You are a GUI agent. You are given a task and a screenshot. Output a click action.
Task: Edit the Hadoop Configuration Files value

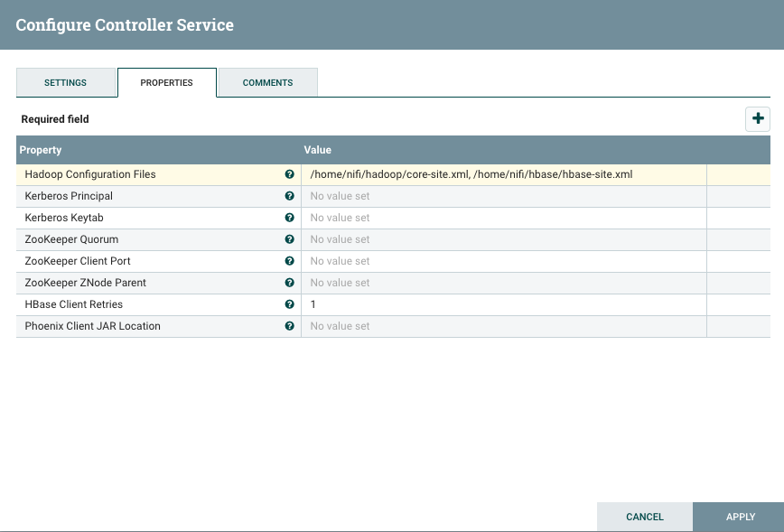pyautogui.click(x=503, y=174)
